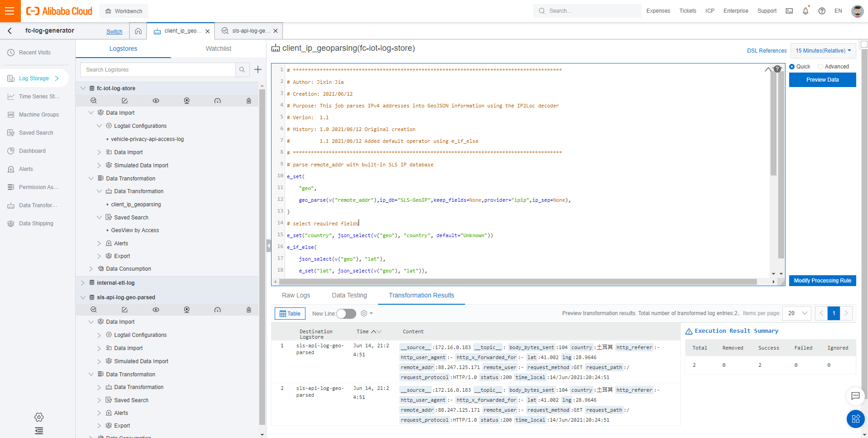
Task: Open the editor help question icon
Action: point(777,69)
